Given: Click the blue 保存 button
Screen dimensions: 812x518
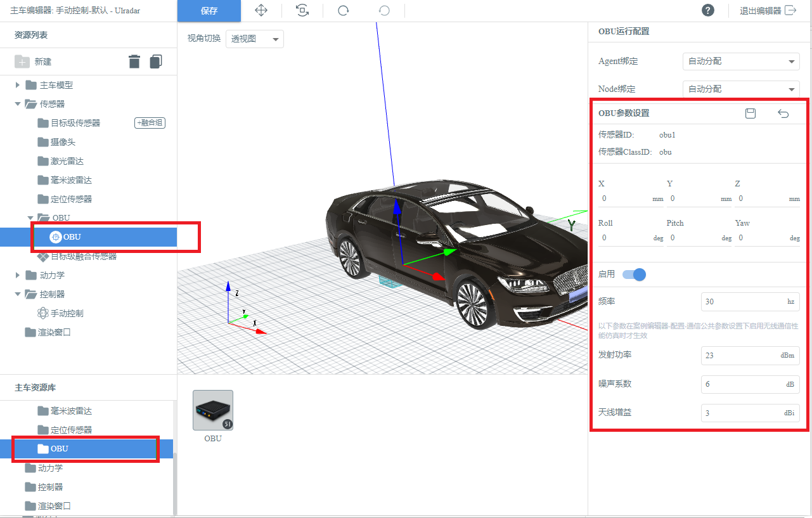Looking at the screenshot, I should coord(209,11).
